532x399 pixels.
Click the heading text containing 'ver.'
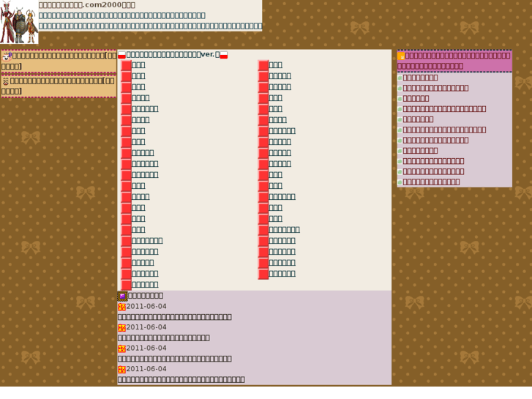click(173, 54)
